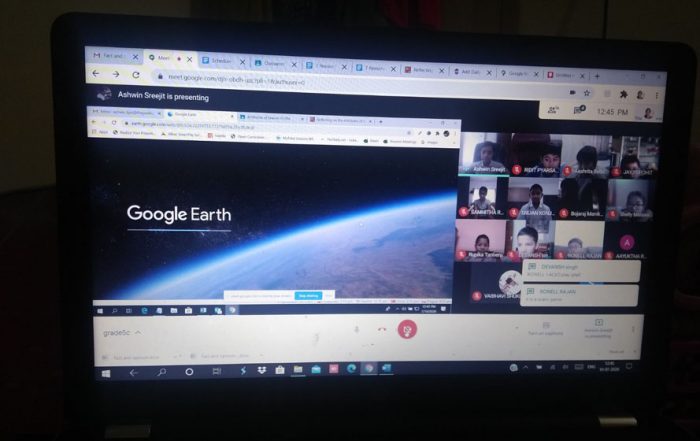The height and width of the screenshot is (441, 700).
Task: Open Cortana circle on taskbar
Action: click(x=189, y=371)
